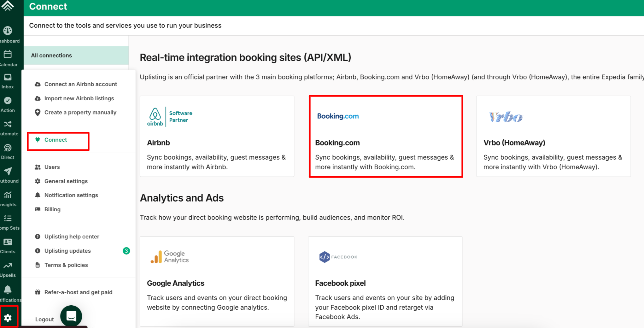Click the cloud icon beside Connect an Airbnb account

38,84
